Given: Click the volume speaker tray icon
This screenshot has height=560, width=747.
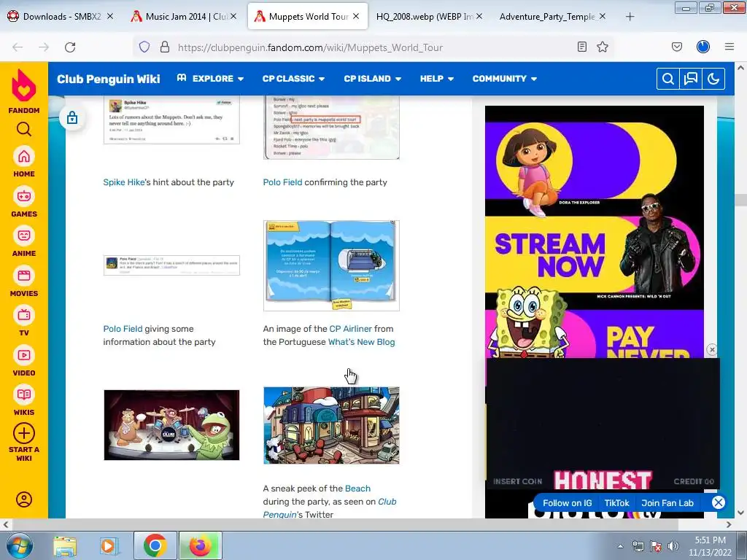Looking at the screenshot, I should point(673,546).
